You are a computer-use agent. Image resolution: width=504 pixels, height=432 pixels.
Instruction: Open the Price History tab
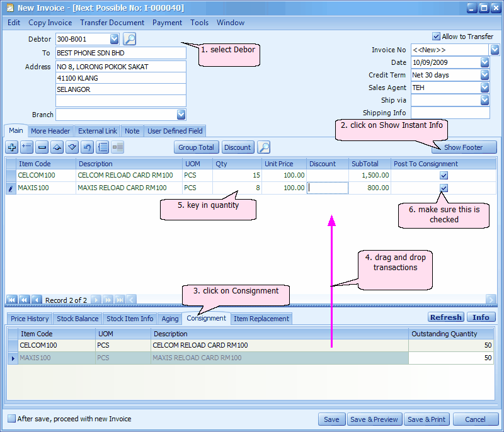point(30,319)
